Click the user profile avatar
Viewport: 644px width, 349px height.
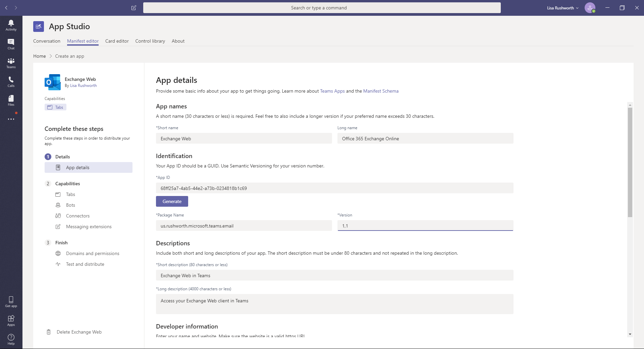pyautogui.click(x=590, y=8)
